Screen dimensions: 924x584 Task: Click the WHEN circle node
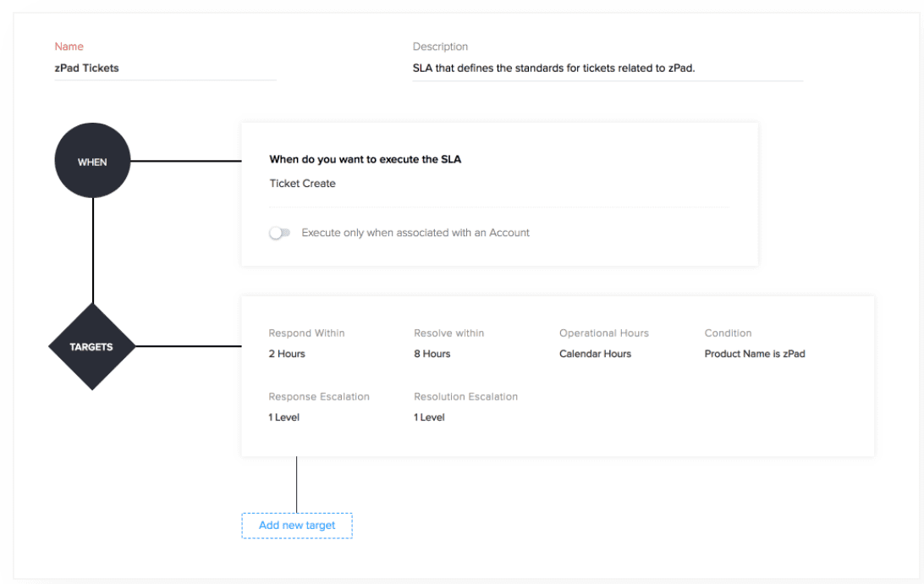pos(92,161)
